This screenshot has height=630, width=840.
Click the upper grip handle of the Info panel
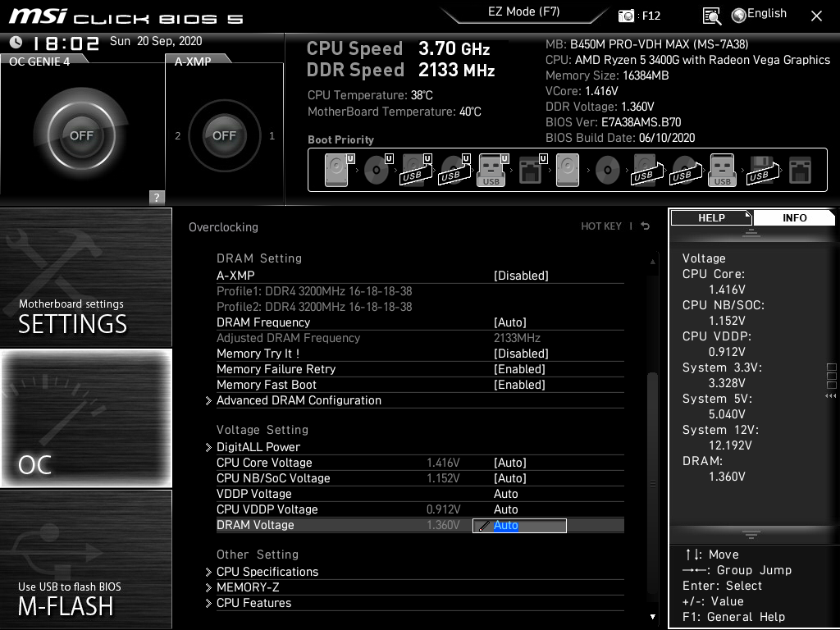[751, 232]
